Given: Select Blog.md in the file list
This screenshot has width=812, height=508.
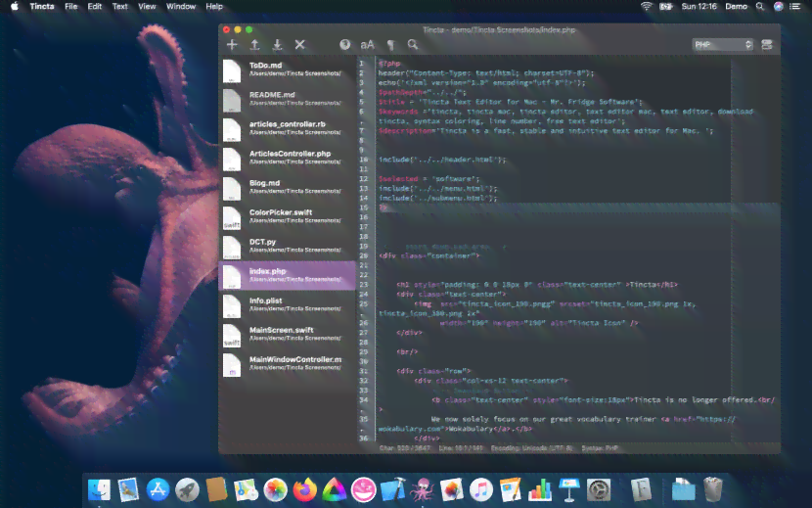Looking at the screenshot, I should pyautogui.click(x=288, y=187).
